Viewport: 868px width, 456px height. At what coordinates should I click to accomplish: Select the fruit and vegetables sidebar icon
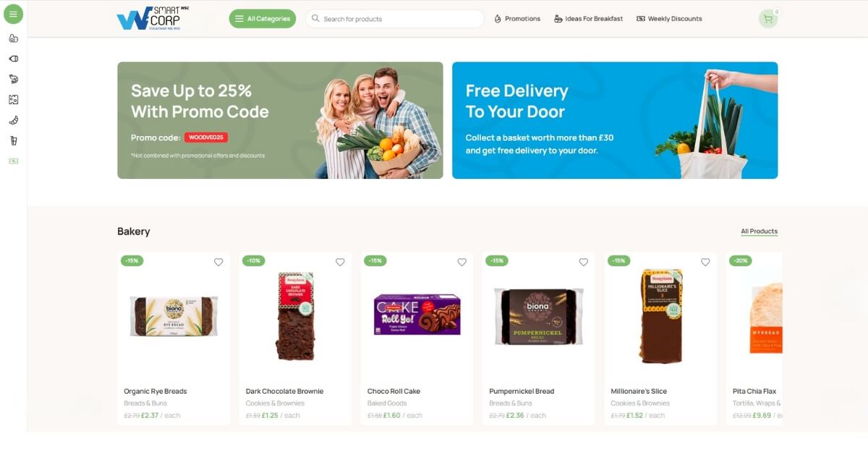(13, 38)
